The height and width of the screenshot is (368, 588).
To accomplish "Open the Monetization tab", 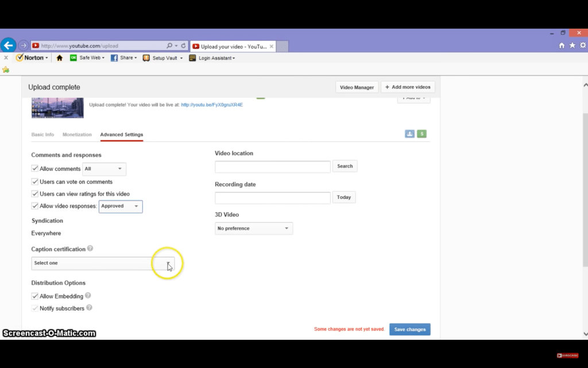I will point(77,135).
